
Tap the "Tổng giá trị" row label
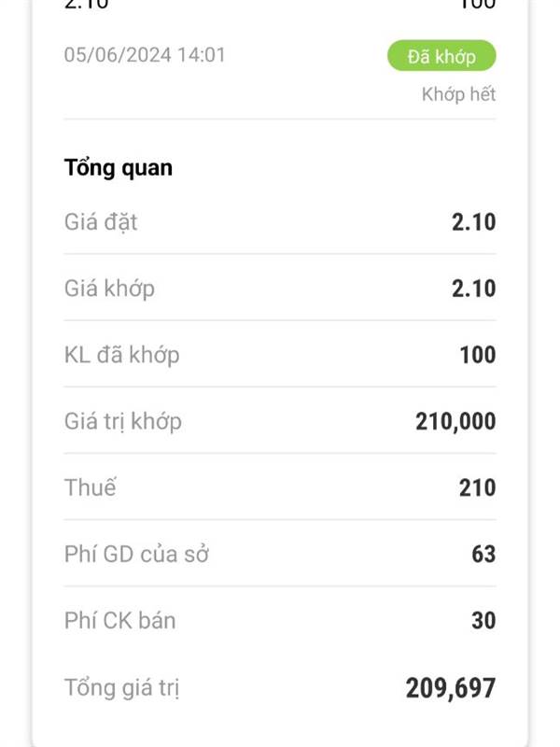[x=122, y=688]
